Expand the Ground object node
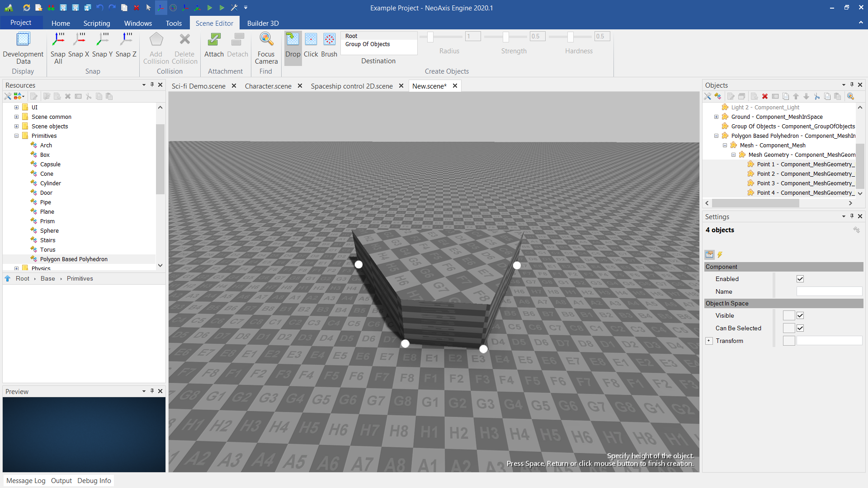 click(716, 117)
